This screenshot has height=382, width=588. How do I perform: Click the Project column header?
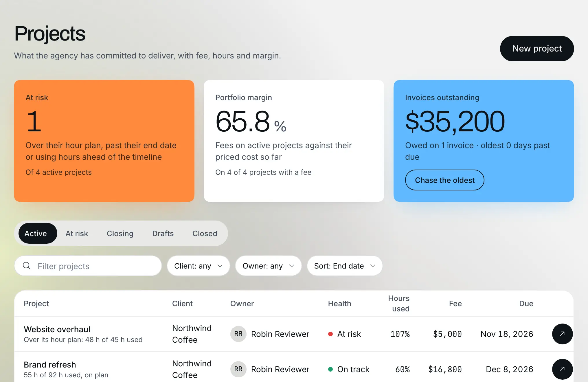(x=36, y=303)
